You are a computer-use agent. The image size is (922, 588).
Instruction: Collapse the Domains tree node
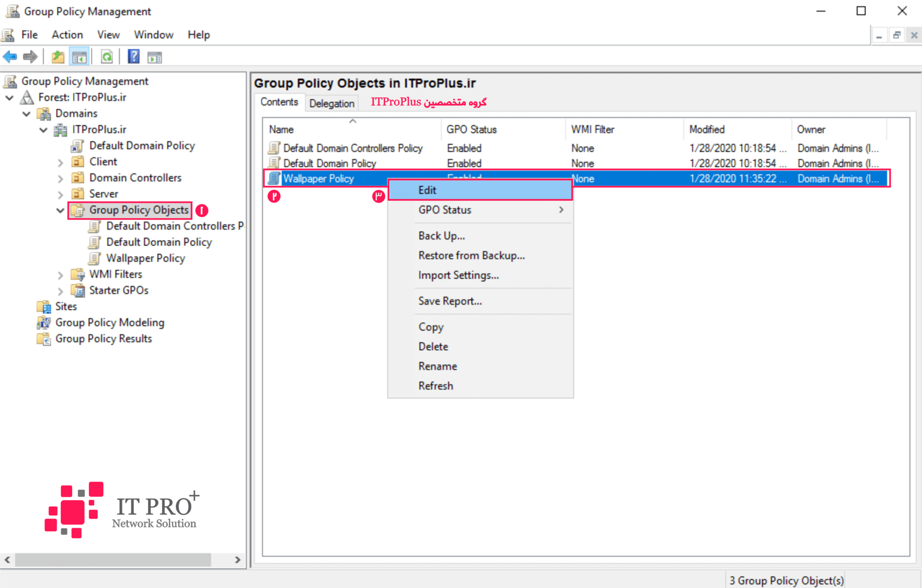pyautogui.click(x=26, y=113)
